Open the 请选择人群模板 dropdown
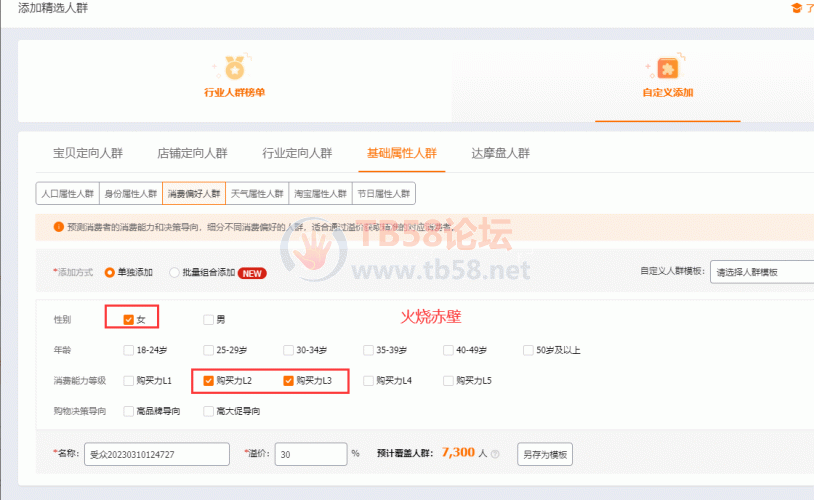The image size is (814, 500). [x=760, y=272]
